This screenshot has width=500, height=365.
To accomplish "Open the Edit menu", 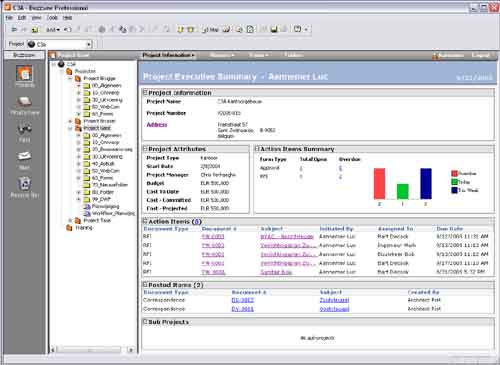I will pyautogui.click(x=22, y=18).
